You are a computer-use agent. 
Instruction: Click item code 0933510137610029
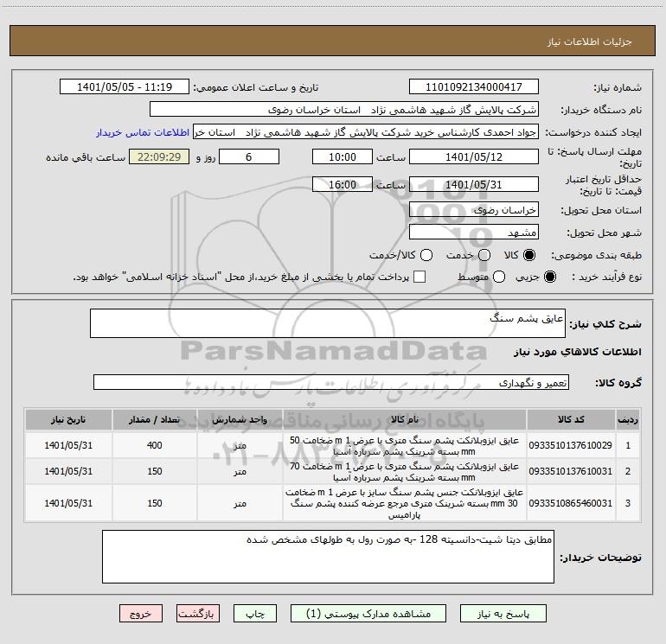coord(571,445)
